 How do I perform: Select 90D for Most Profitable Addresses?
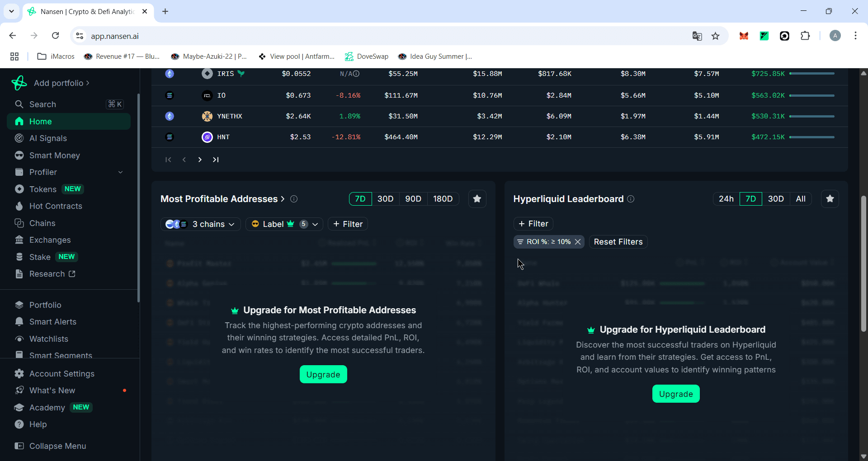[x=413, y=199]
